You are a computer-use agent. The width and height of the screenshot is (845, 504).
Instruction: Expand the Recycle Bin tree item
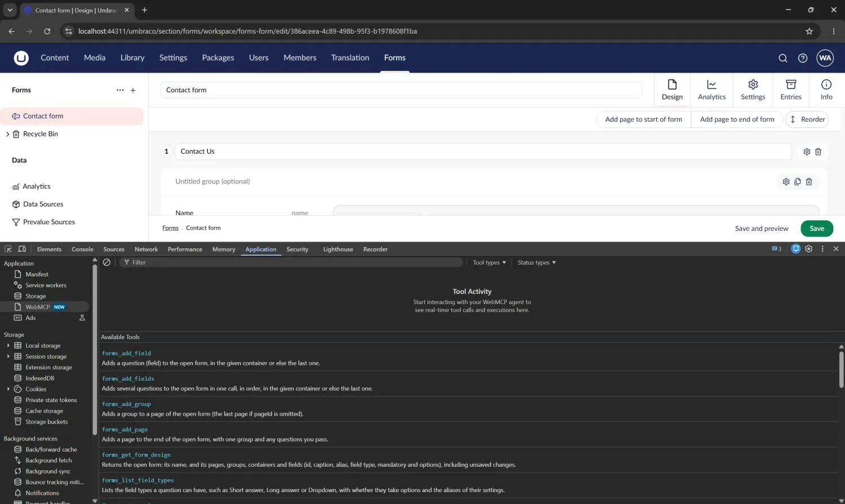(7, 134)
